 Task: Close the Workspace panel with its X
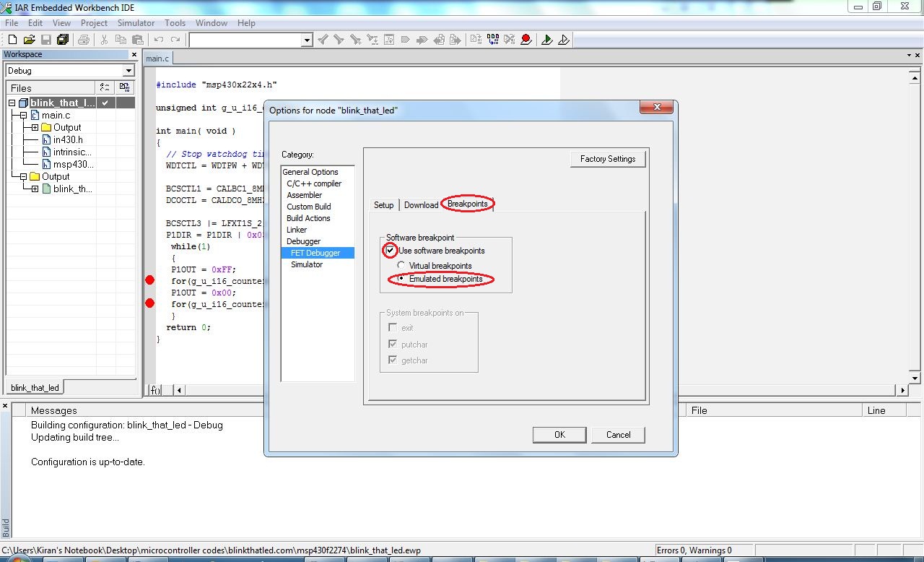[134, 54]
